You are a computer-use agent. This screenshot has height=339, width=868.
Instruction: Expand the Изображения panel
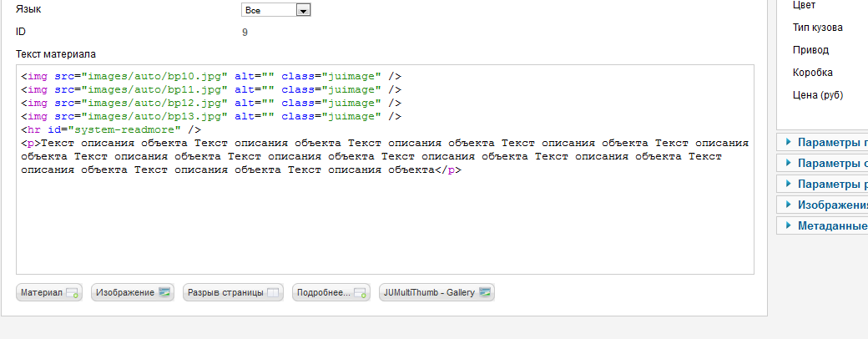coord(822,205)
